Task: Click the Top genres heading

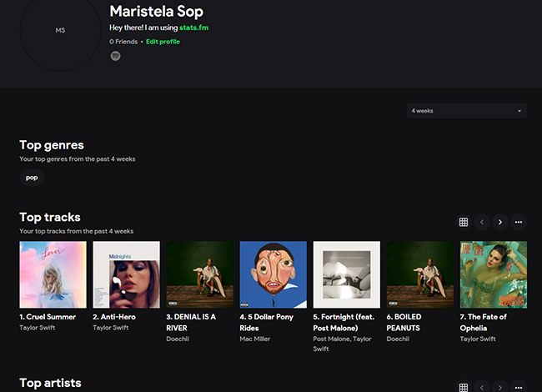Action: [52, 145]
